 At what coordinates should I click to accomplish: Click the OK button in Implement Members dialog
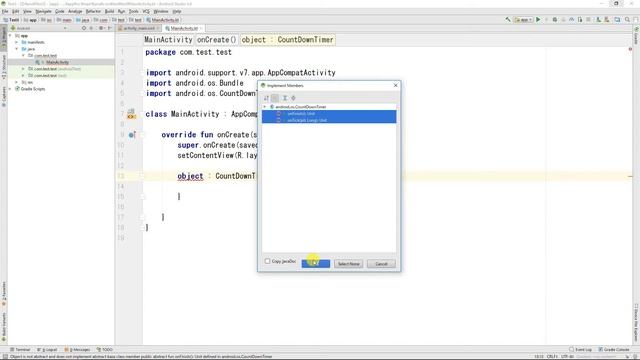[316, 264]
